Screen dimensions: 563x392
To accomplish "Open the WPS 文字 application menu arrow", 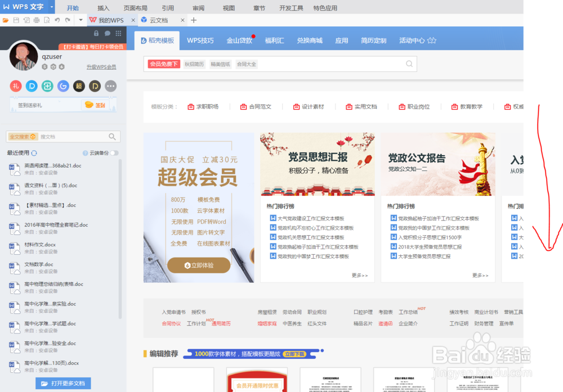I will (x=52, y=7).
